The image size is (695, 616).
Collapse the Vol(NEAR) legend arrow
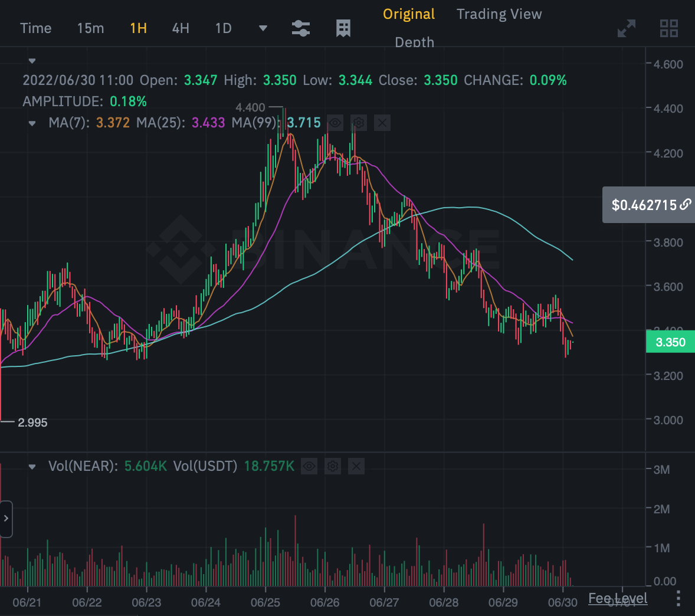[x=32, y=467]
